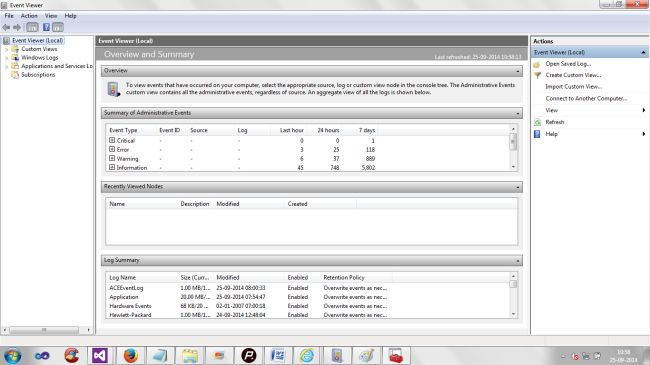
Task: Open the Help menu
Action: click(x=70, y=16)
